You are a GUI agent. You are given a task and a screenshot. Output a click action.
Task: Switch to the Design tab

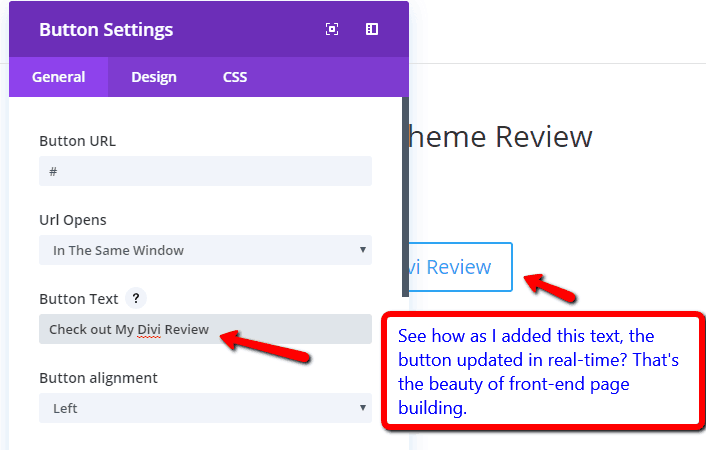154,77
